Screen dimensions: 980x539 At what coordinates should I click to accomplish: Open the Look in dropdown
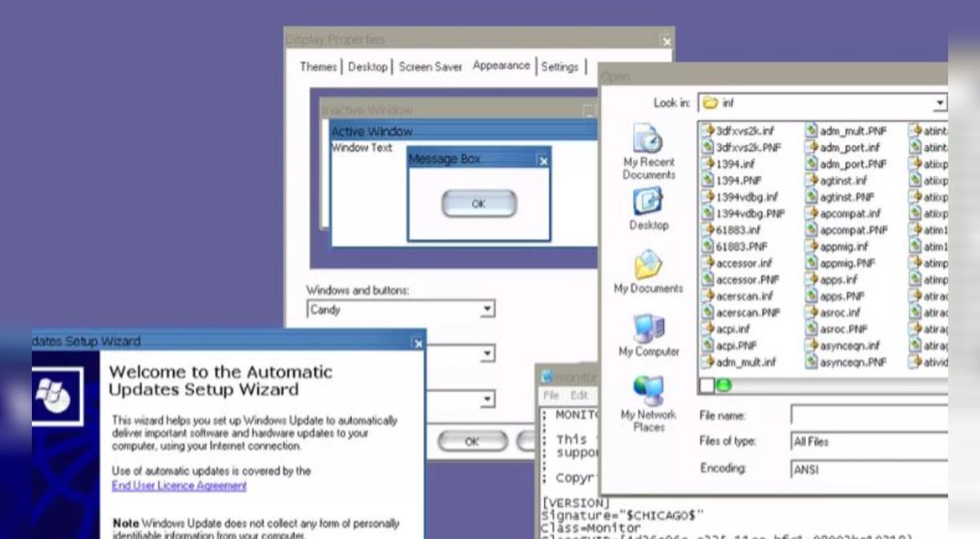tap(940, 103)
